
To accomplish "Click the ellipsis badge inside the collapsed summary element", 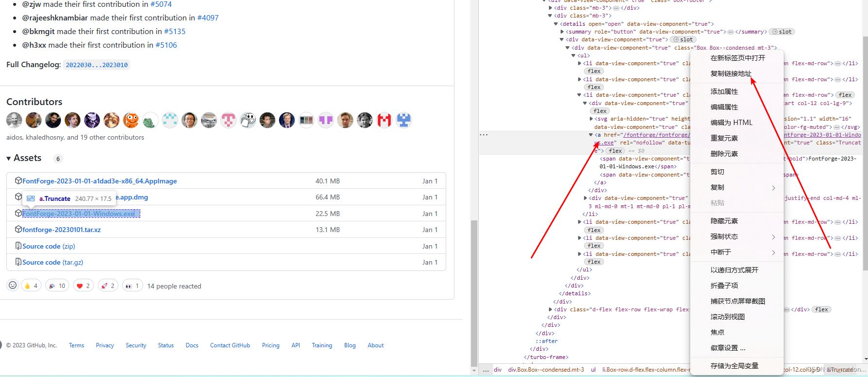I will [x=730, y=32].
